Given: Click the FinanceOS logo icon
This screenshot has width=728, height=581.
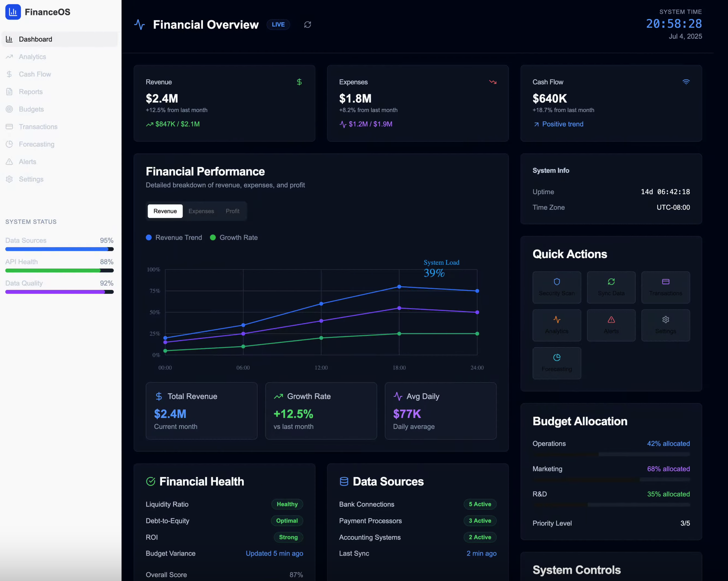Looking at the screenshot, I should (13, 12).
